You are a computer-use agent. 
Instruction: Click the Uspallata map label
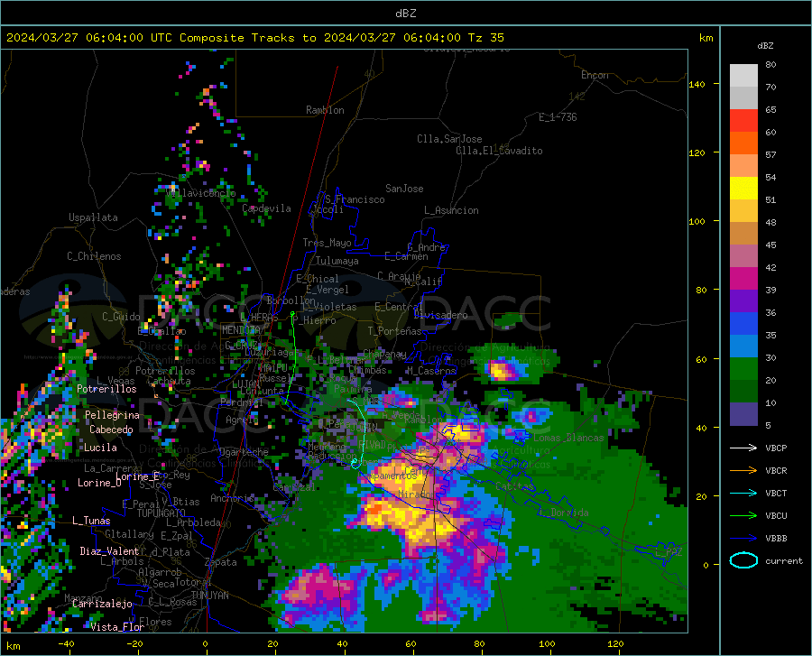pyautogui.click(x=93, y=217)
